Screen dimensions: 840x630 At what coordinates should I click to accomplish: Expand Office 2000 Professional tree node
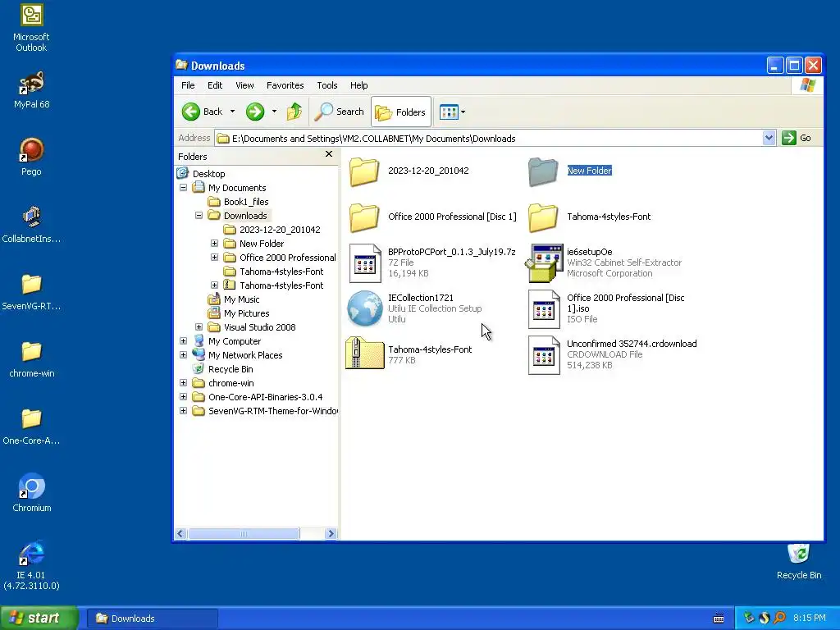pyautogui.click(x=214, y=257)
